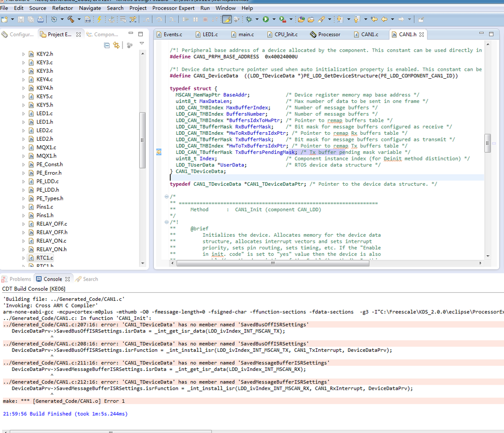Image resolution: width=504 pixels, height=433 pixels.
Task: Select RELAY_ON.c in the project tree
Action: [x=51, y=241]
